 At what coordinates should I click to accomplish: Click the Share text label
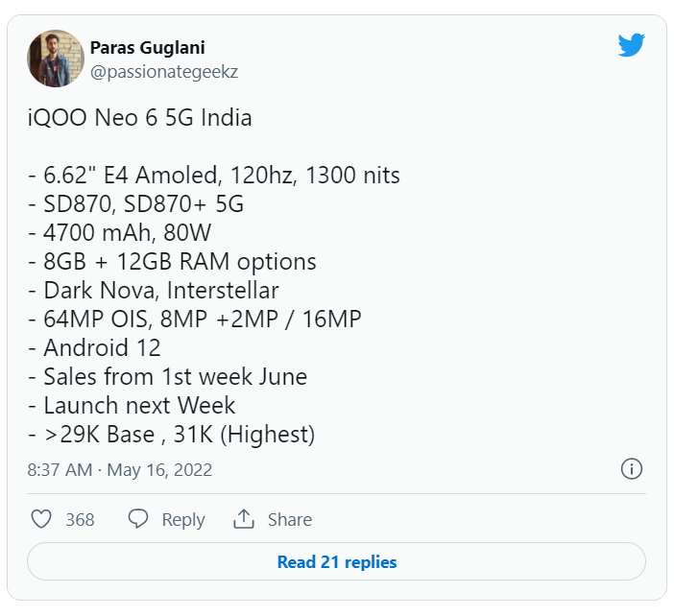tap(289, 519)
